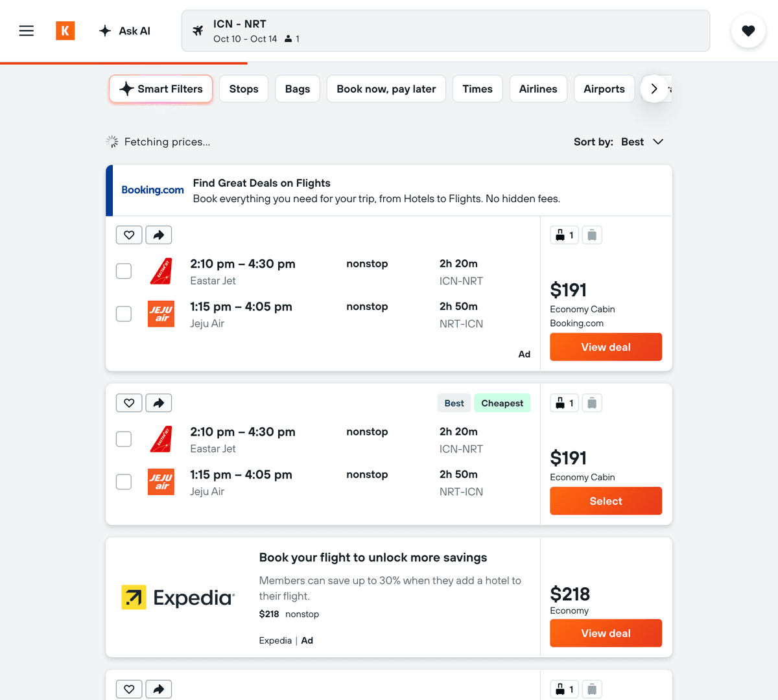Click the Eastar Jet logo in Best result
Image resolution: width=778 pixels, height=700 pixels.
[161, 439]
